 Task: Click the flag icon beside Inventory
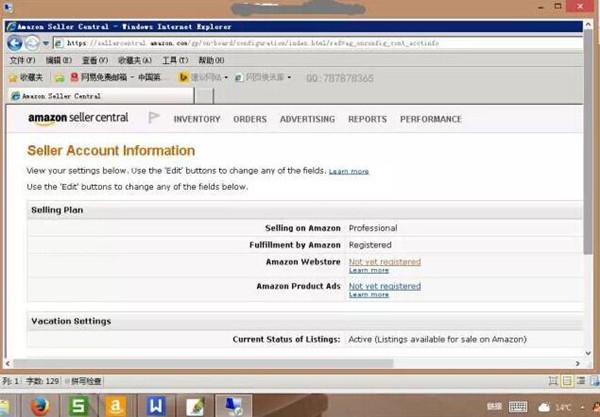pyautogui.click(x=154, y=118)
